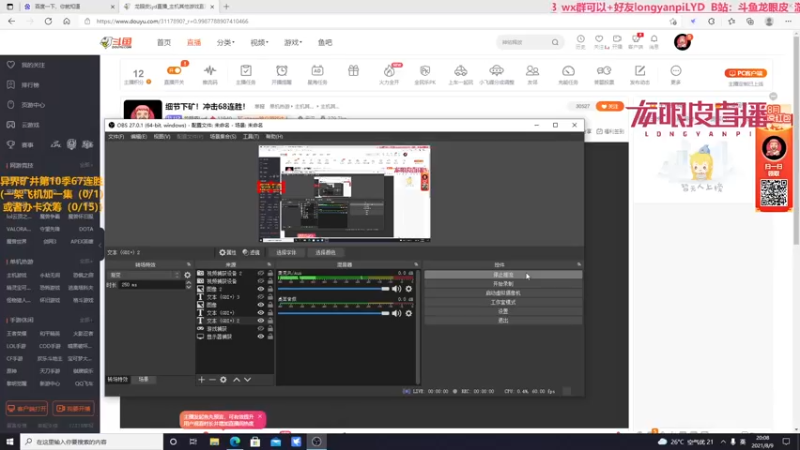Open the car icon in Douyu toolbar
Viewport: 800px width, 450px height.
461,71
